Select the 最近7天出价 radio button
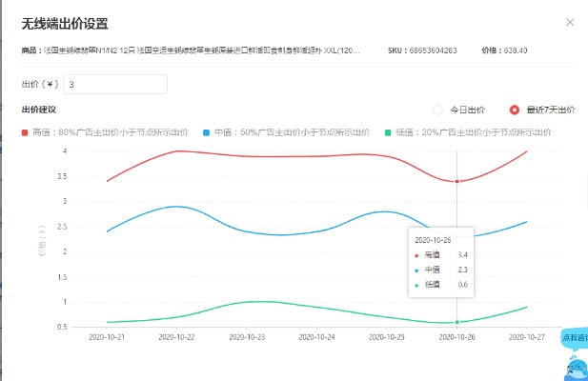 pos(515,110)
